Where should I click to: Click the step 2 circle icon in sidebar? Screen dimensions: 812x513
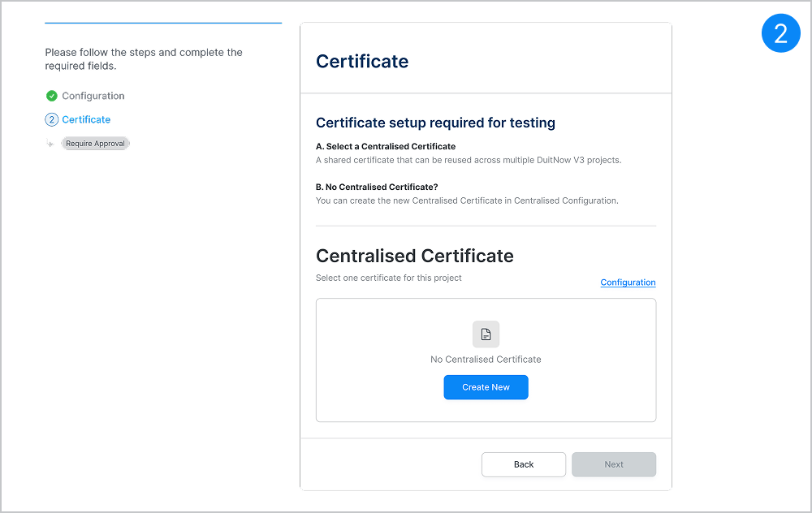52,119
